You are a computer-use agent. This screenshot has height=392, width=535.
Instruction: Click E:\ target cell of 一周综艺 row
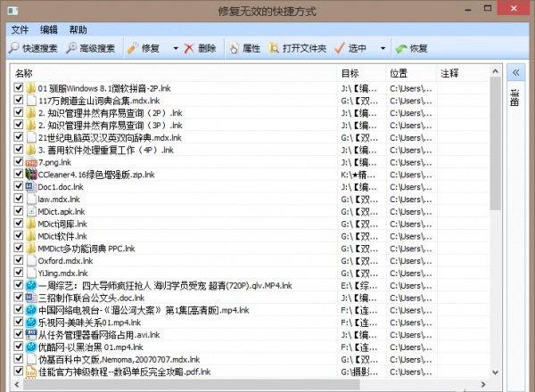[x=360, y=286]
